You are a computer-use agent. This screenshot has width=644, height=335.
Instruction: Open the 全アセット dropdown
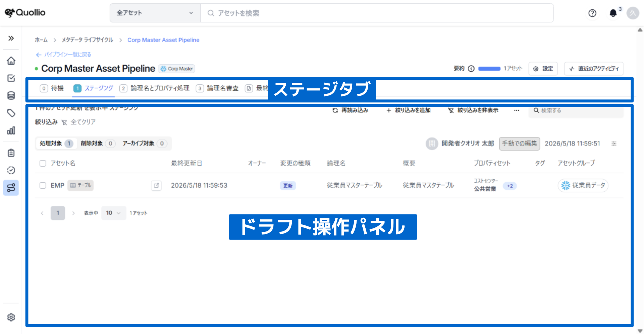[x=155, y=13]
